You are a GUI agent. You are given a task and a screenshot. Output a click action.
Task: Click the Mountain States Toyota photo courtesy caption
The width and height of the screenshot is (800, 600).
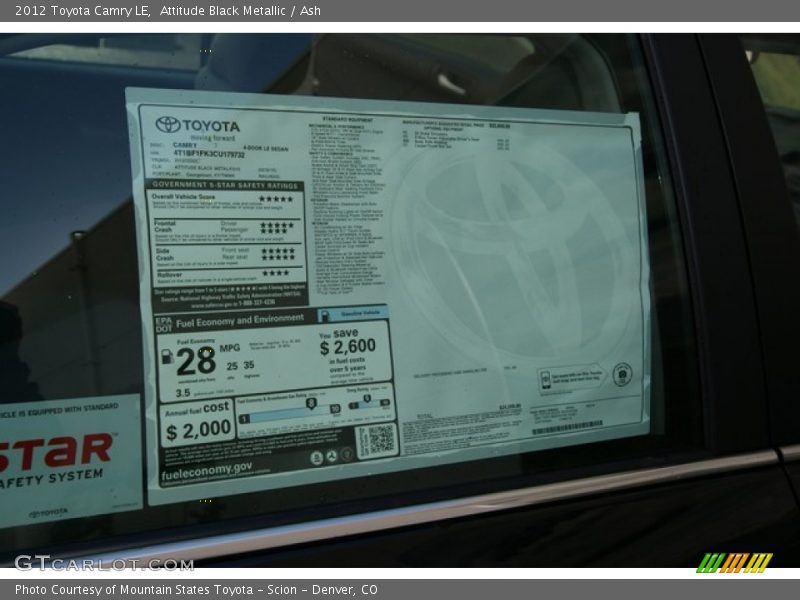(196, 590)
